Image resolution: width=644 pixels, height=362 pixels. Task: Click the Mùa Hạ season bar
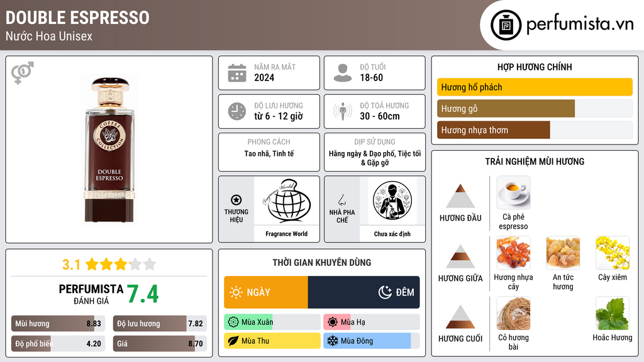point(371,322)
